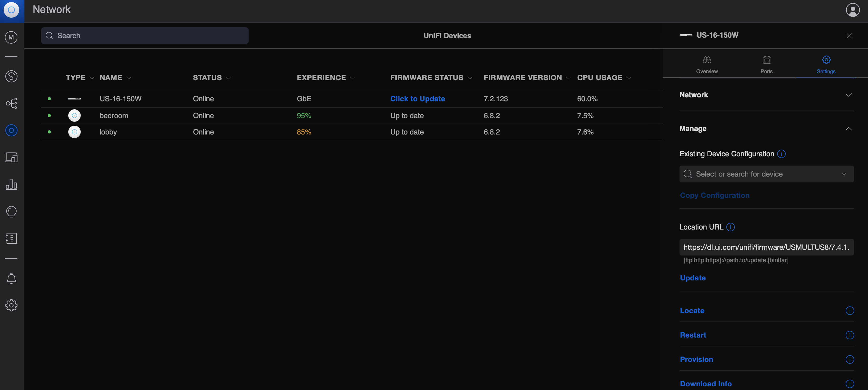The width and height of the screenshot is (868, 390).
Task: Select the lobby device name
Action: (108, 132)
